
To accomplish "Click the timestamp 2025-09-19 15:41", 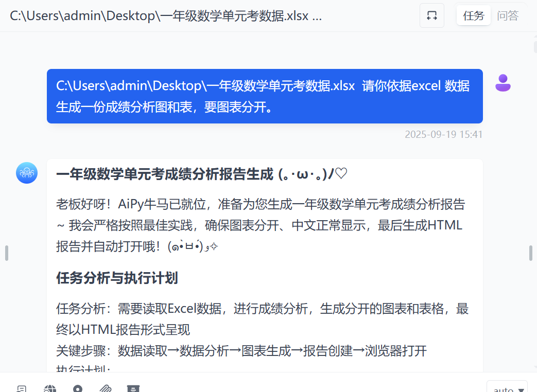I will coord(443,134).
